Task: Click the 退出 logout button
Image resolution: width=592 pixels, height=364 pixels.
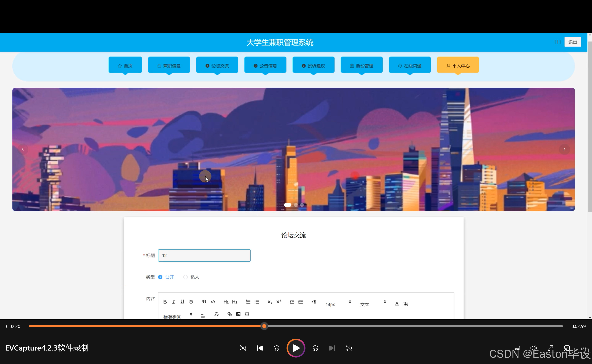Action: [572, 42]
